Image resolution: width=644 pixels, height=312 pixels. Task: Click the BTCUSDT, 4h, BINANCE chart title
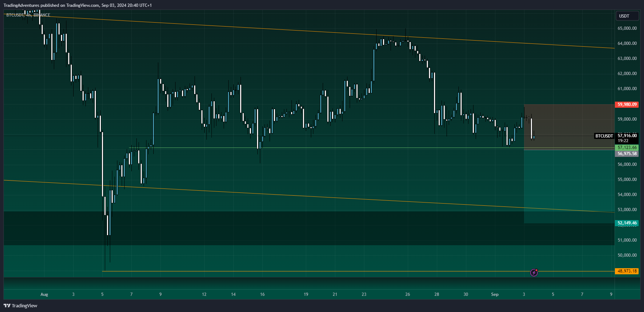click(x=28, y=15)
